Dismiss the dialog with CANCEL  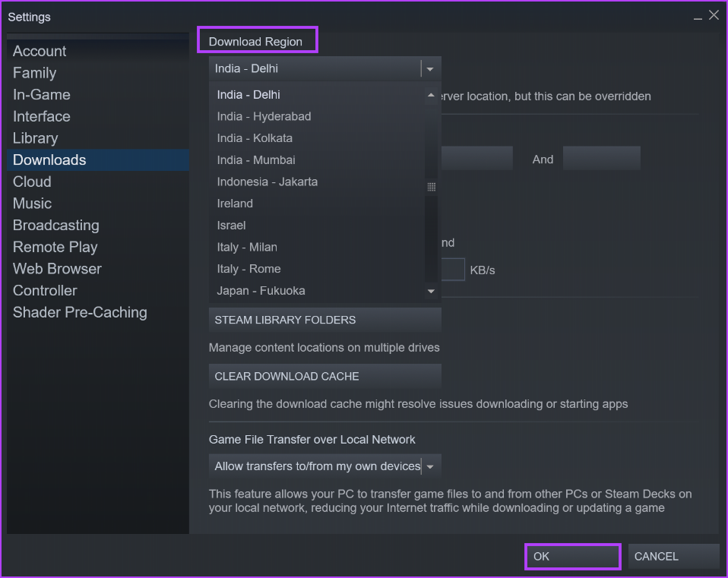click(x=673, y=556)
